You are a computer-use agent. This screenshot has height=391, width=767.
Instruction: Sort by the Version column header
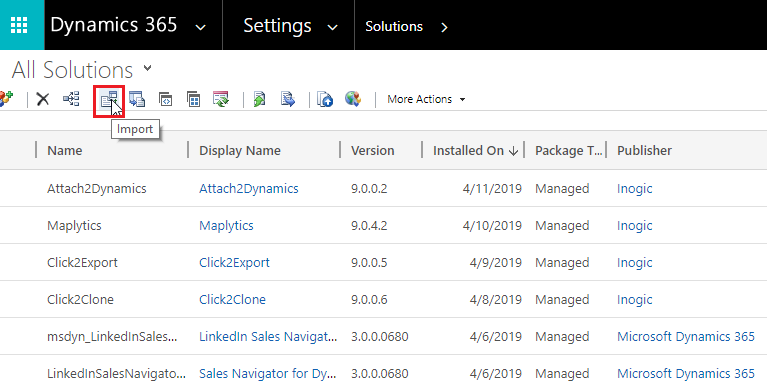[372, 151]
